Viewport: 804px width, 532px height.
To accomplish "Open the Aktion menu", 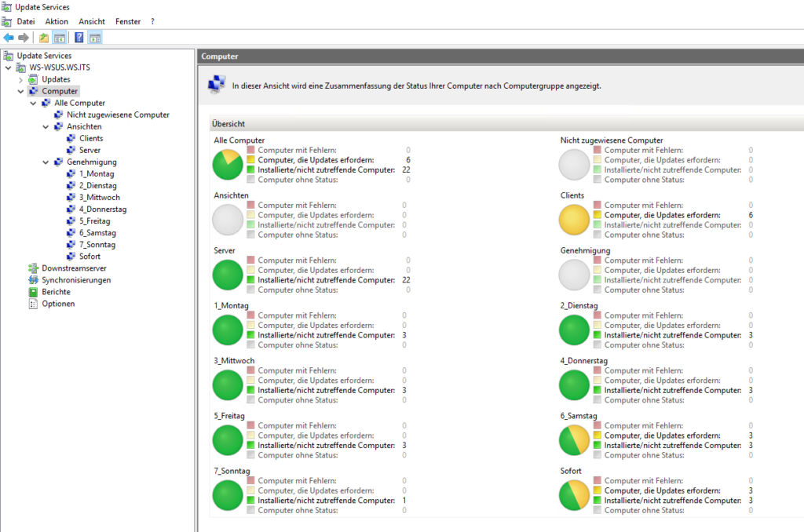I will pyautogui.click(x=57, y=21).
